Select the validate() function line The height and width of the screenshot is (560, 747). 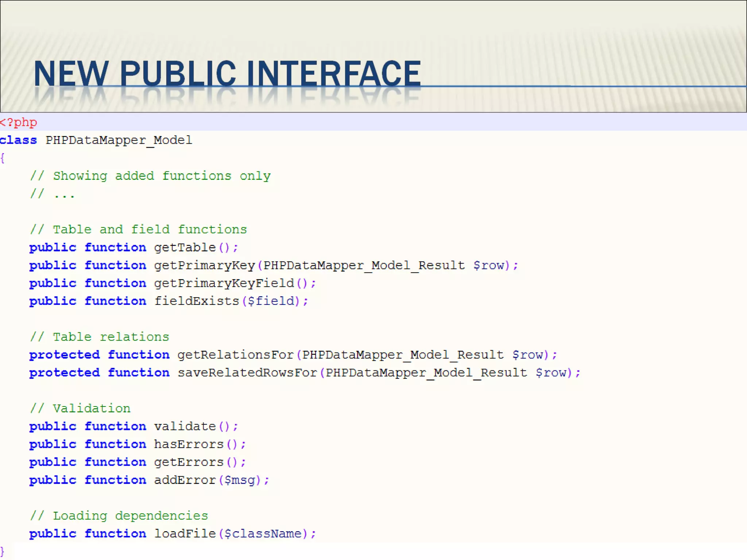134,426
